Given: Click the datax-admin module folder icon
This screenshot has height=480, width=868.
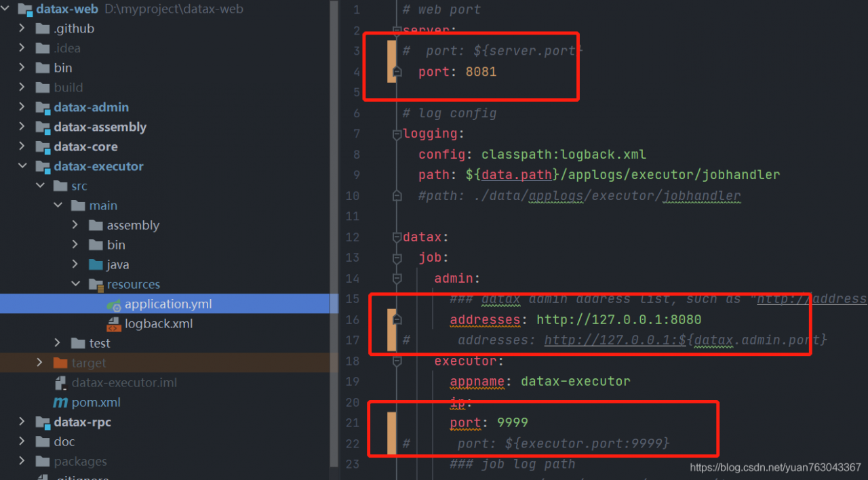Looking at the screenshot, I should 43,107.
